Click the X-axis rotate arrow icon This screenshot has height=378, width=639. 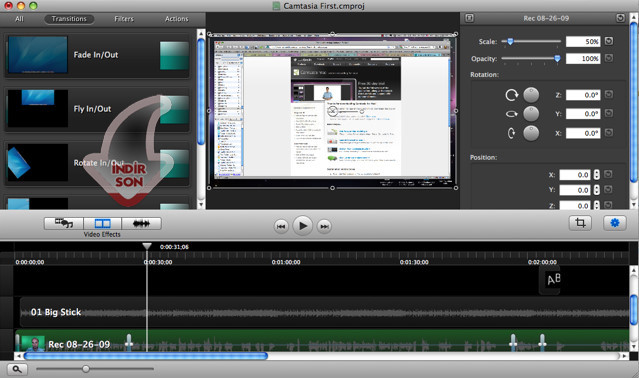(x=511, y=133)
